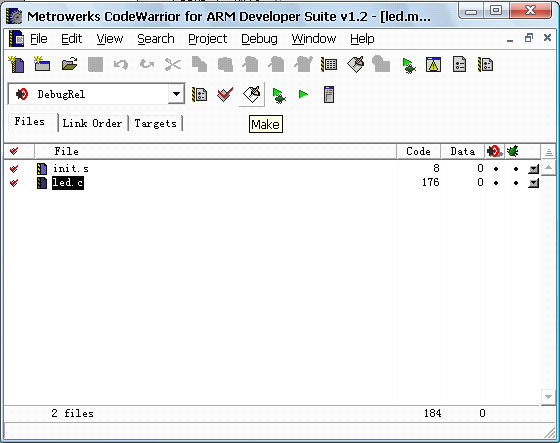The width and height of the screenshot is (560, 443).
Task: Click the Make icon in the top toolbar row
Action: pos(356,65)
